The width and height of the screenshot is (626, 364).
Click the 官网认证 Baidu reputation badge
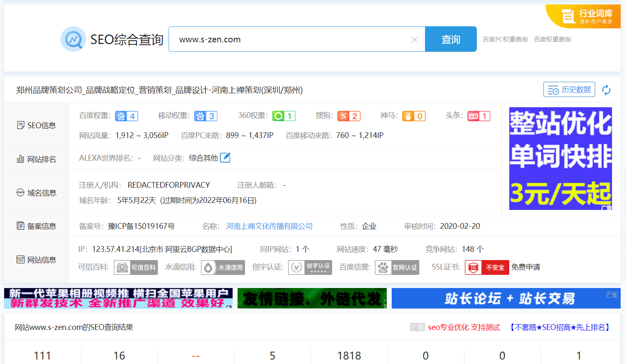(397, 267)
